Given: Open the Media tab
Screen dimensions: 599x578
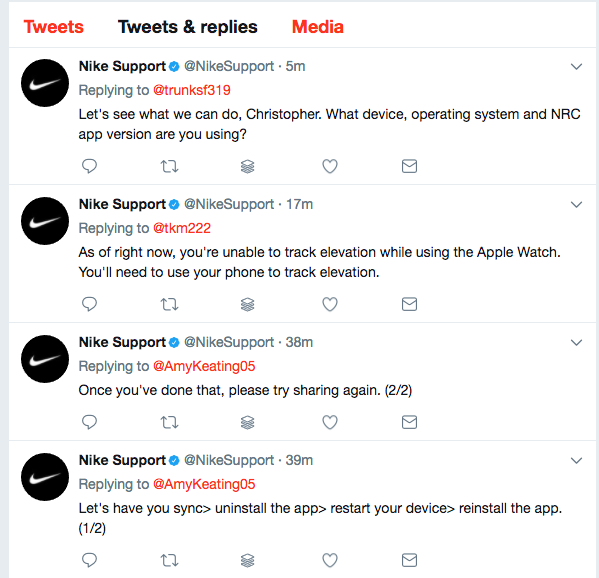Looking at the screenshot, I should coord(317,27).
